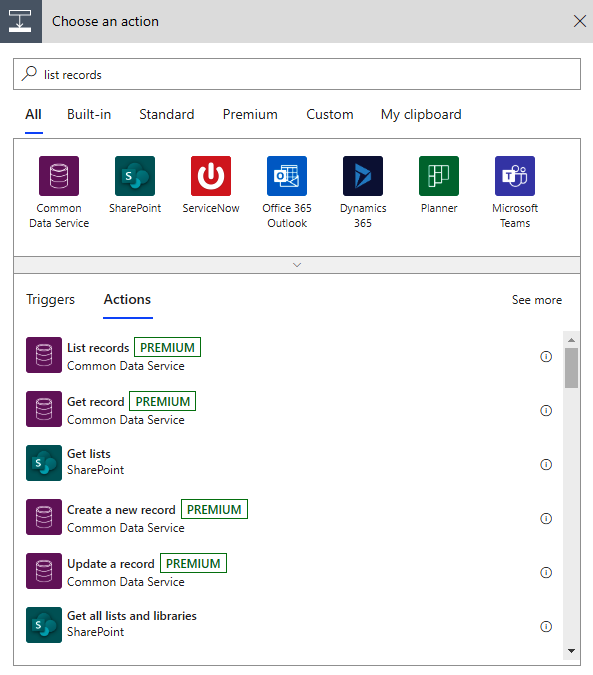
Task: Choose the SharePoint connector icon
Action: pos(135,176)
